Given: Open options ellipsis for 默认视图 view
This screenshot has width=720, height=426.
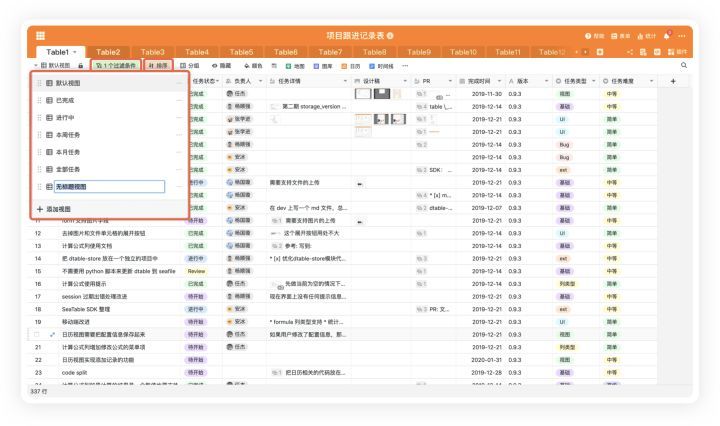Looking at the screenshot, I should [x=179, y=83].
